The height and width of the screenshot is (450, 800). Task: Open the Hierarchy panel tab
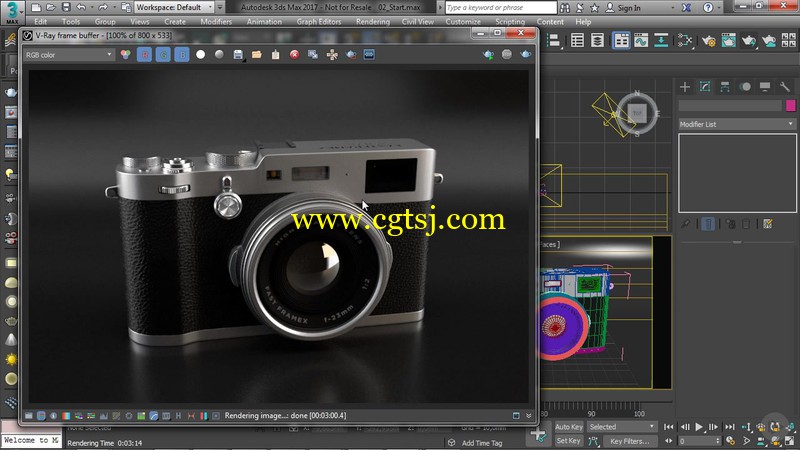tap(725, 87)
